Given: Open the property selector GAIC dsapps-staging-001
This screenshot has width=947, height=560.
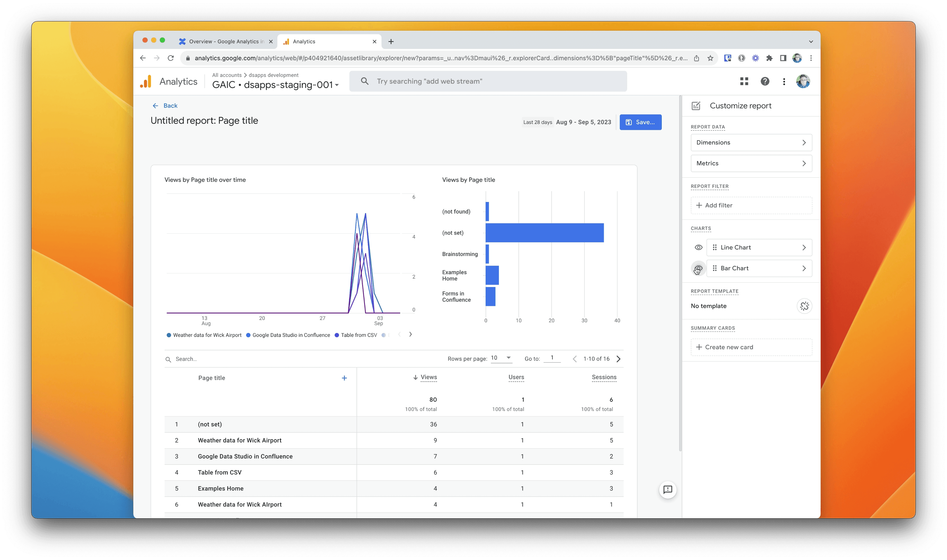Looking at the screenshot, I should pyautogui.click(x=275, y=85).
